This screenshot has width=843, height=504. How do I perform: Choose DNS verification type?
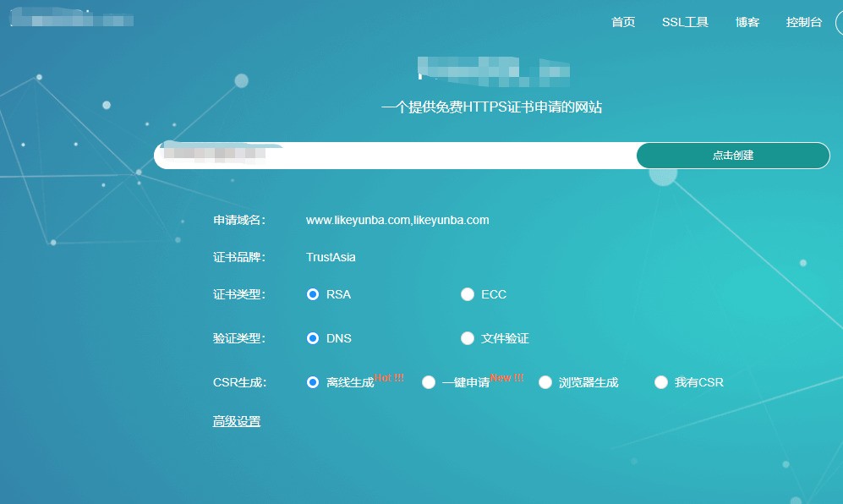click(312, 338)
